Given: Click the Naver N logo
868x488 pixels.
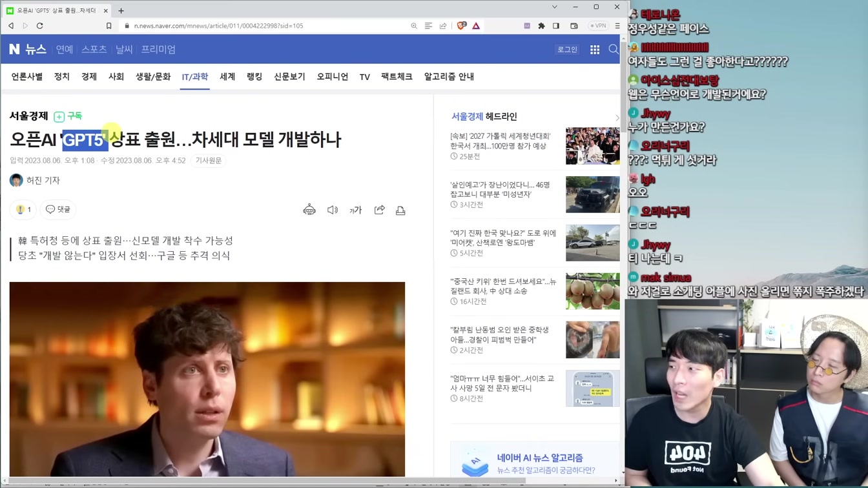Looking at the screenshot, I should pyautogui.click(x=15, y=49).
